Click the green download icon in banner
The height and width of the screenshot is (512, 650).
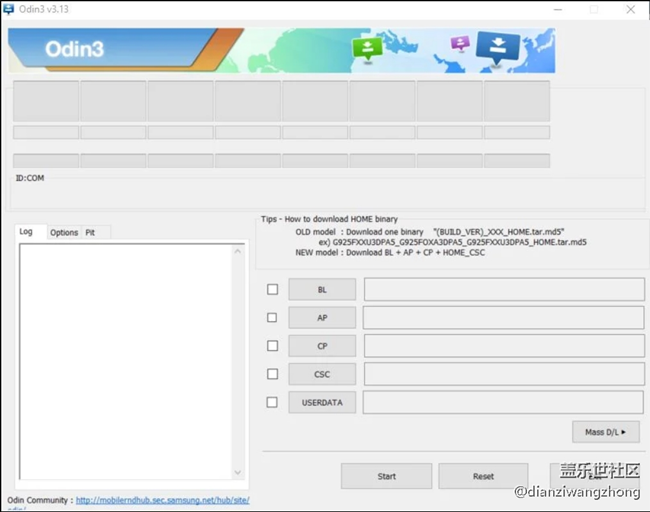(367, 47)
